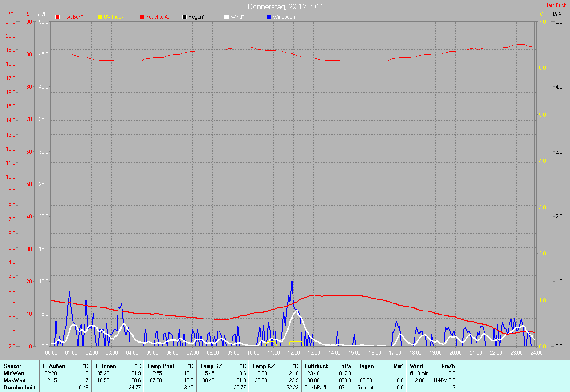This screenshot has height=392, width=570.
Task: Select the red Feuchte A. legend square
Action: point(142,17)
